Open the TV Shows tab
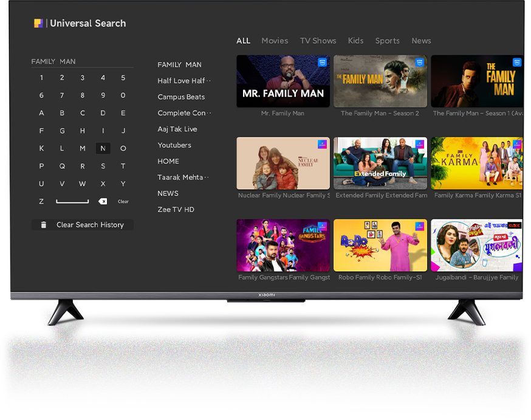Screen dimensions: 531x420 (x=318, y=41)
